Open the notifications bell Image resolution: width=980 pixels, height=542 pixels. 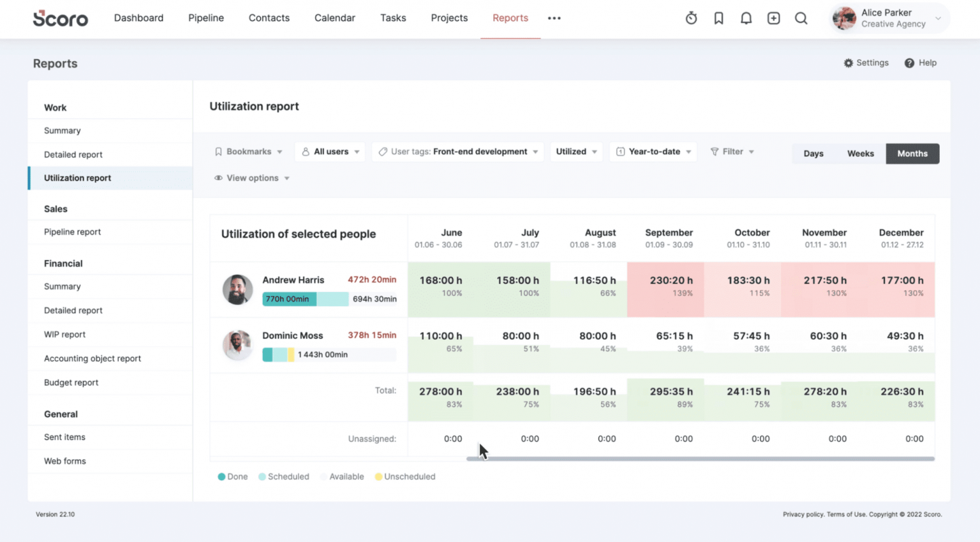tap(746, 18)
